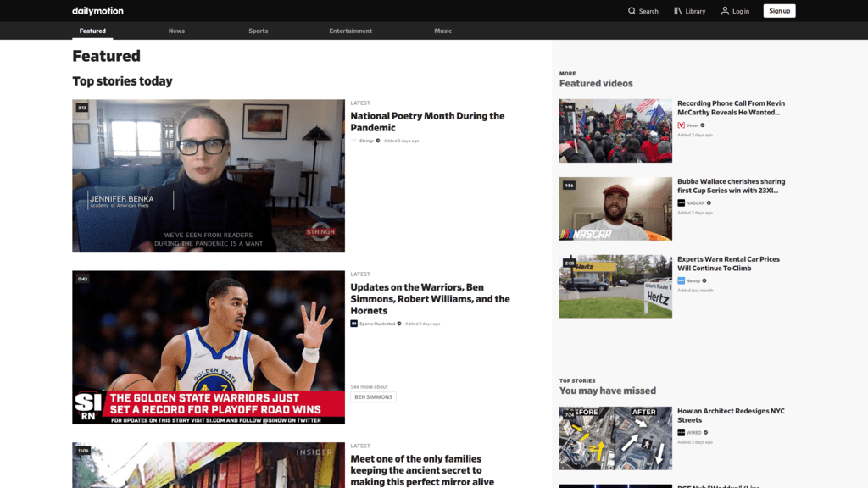Click the 'Featured videos' heading
Viewport: 868px width, 488px height.
point(596,84)
